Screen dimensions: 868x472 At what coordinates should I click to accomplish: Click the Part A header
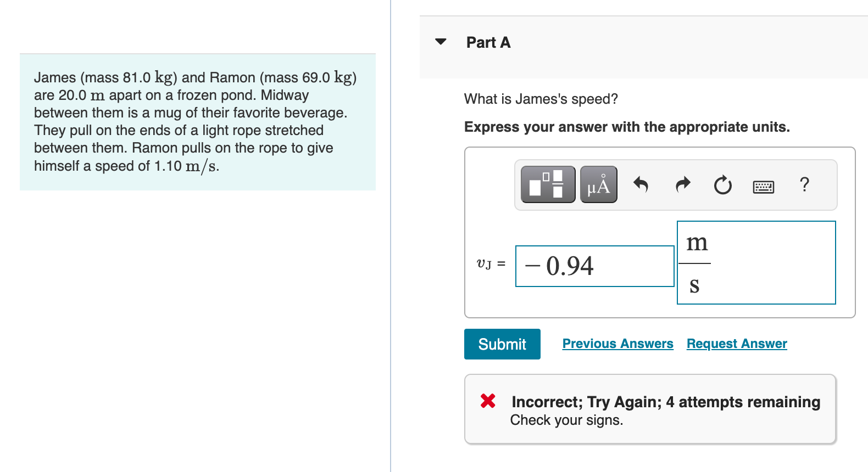(488, 42)
